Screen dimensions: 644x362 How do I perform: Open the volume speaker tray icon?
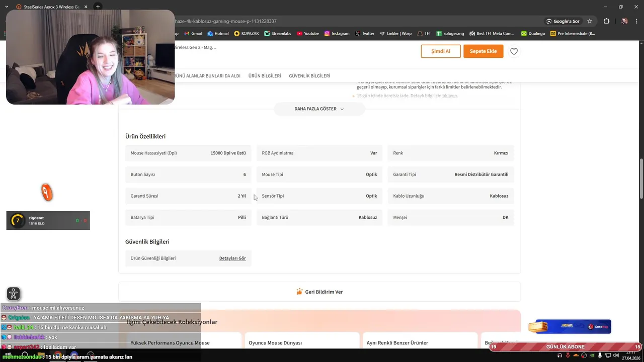(x=616, y=355)
